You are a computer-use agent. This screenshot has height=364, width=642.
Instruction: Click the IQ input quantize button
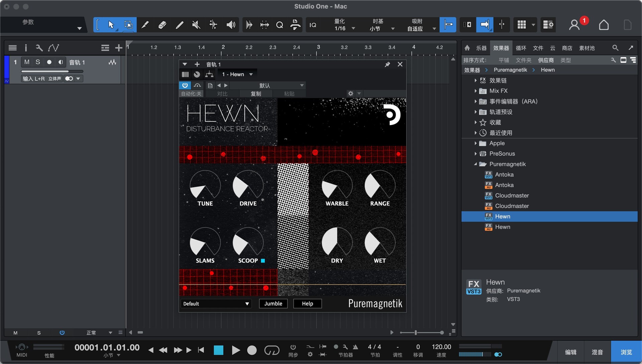tap(313, 25)
